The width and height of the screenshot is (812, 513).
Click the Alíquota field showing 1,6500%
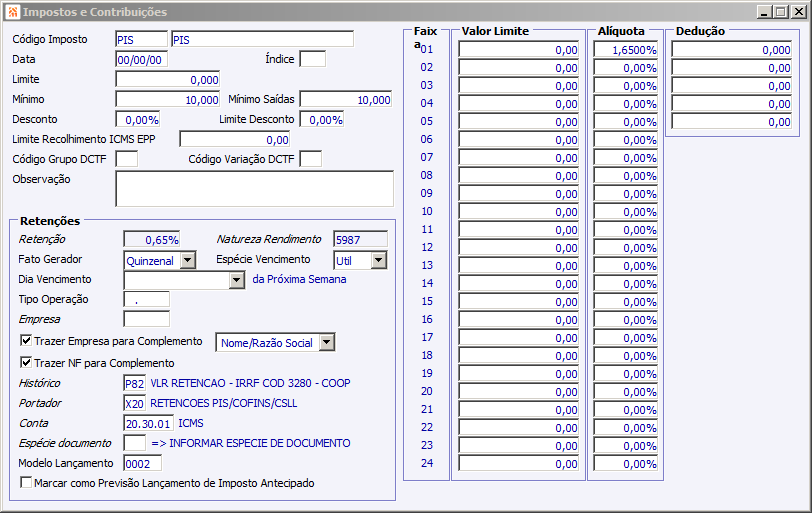626,50
